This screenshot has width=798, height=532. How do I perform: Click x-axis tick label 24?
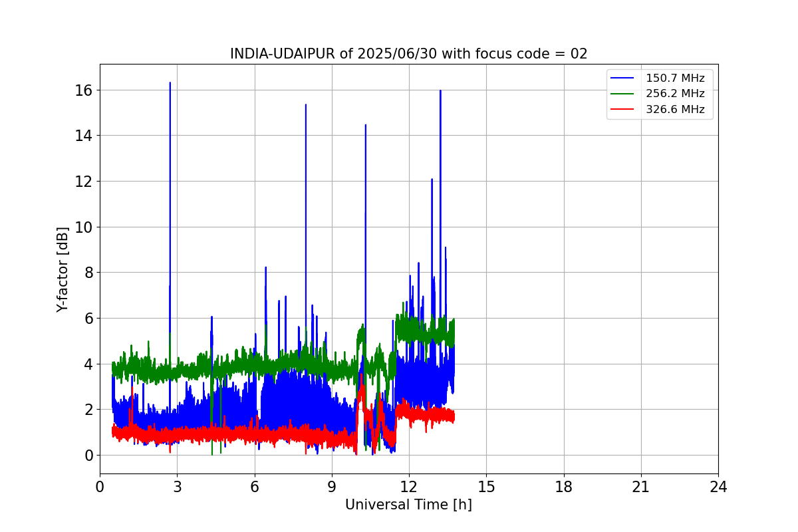tap(718, 487)
